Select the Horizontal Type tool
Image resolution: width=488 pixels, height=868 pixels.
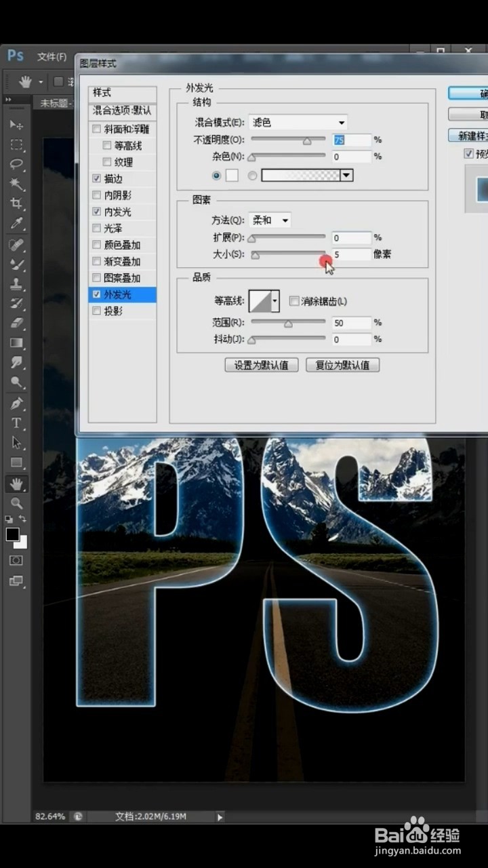17,424
